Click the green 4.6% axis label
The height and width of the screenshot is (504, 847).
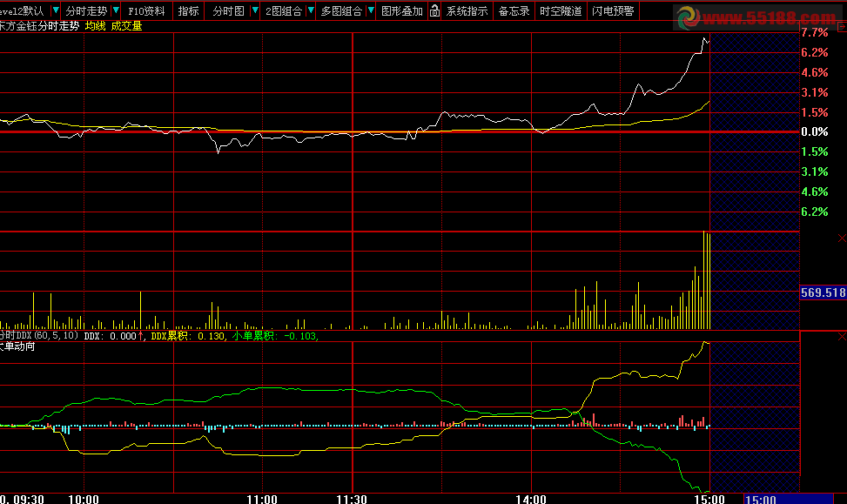[x=815, y=192]
